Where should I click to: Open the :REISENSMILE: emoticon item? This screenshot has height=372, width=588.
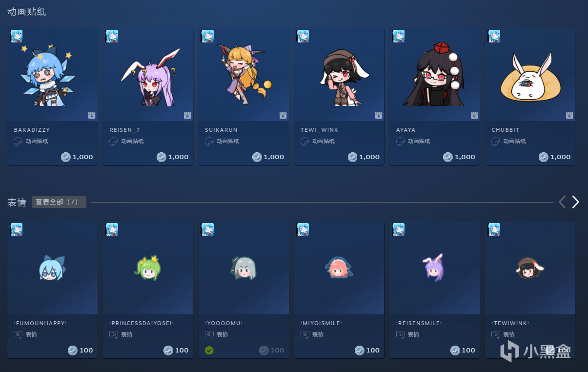click(434, 289)
